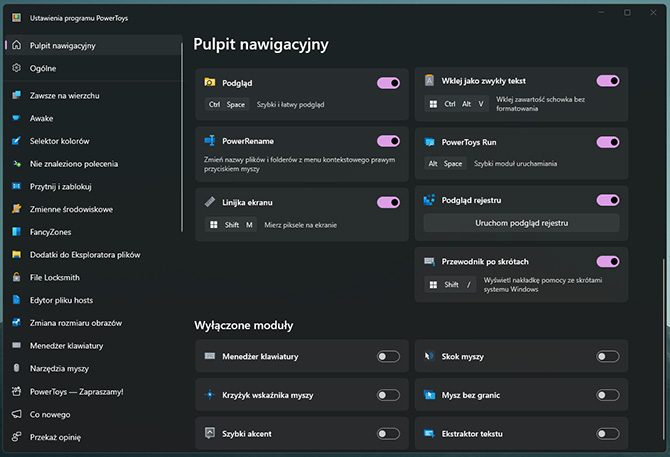
Task: Click the Przekaż opinię feedback icon
Action: (16, 436)
